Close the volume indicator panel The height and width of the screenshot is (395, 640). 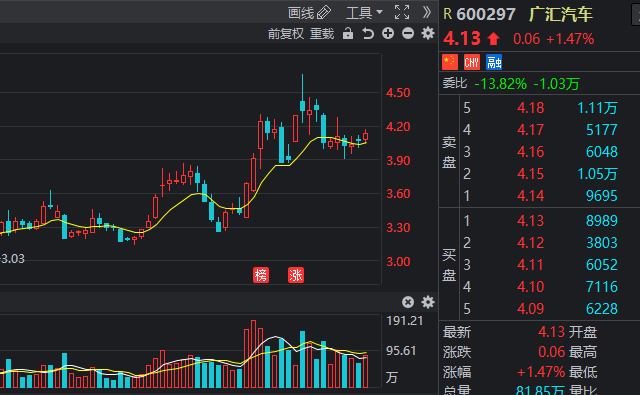[408, 302]
